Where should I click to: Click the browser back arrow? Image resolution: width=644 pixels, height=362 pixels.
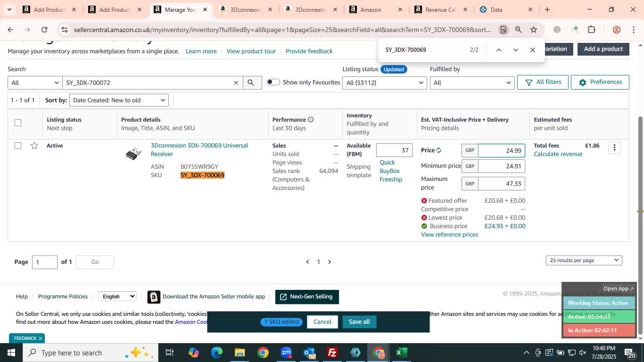(x=10, y=30)
